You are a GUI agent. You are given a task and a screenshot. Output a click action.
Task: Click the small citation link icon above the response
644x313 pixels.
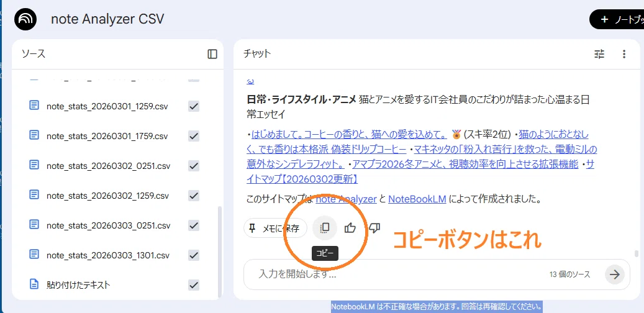coord(250,81)
